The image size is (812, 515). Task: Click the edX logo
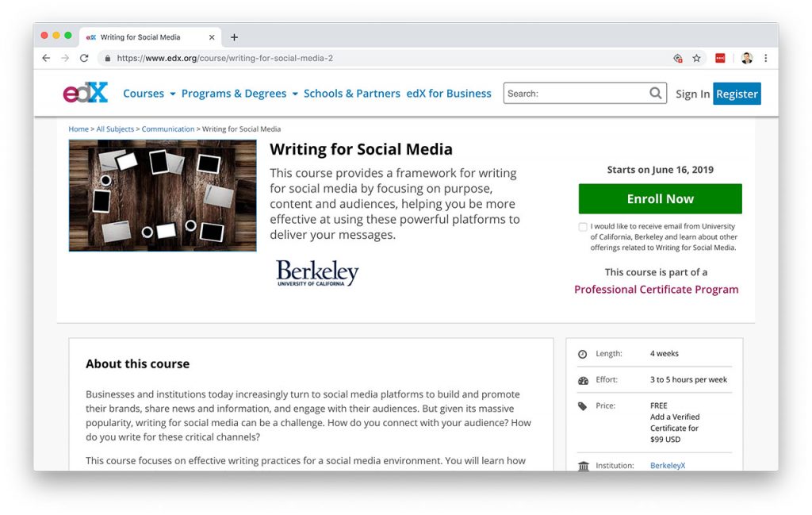(86, 94)
